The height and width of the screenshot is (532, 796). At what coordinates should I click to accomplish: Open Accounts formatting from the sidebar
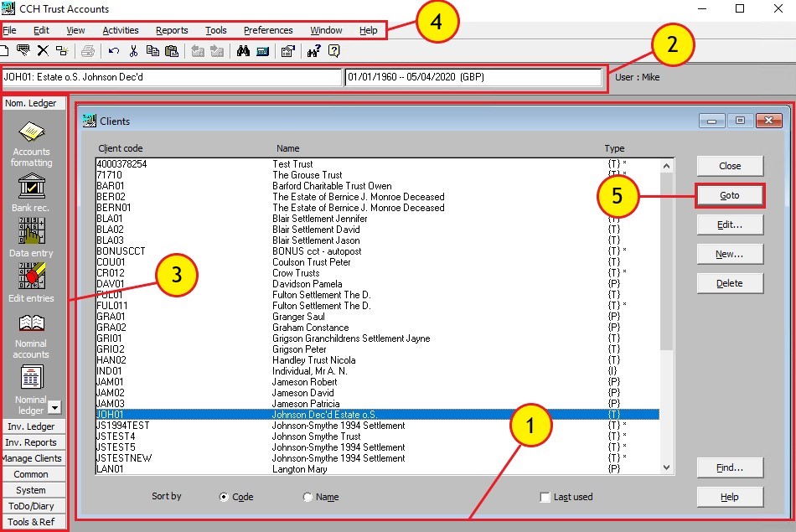32,143
